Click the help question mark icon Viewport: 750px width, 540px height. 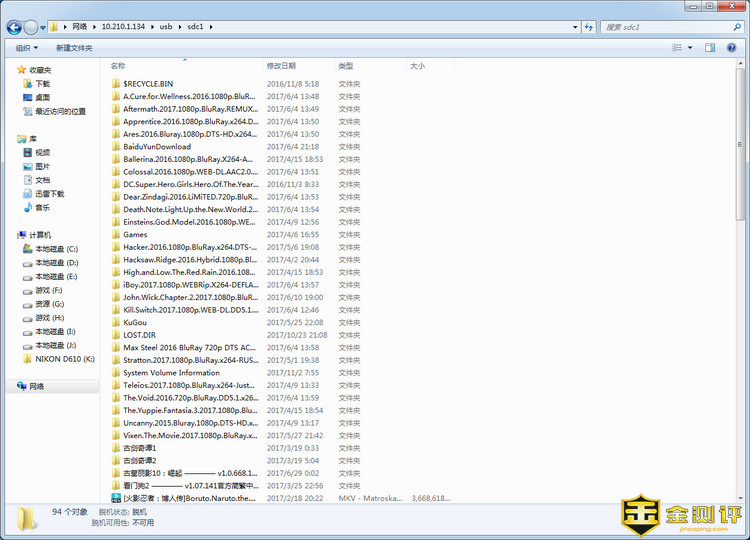[733, 47]
